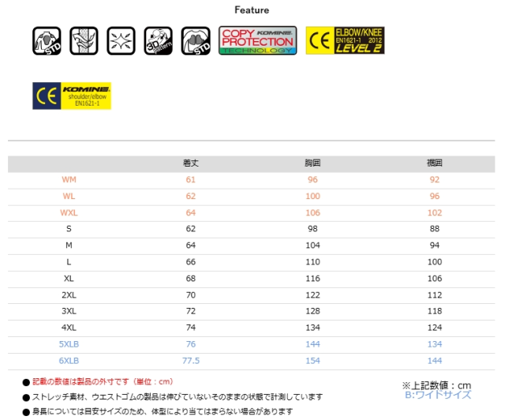Select the 5XLB size row label

69,344
